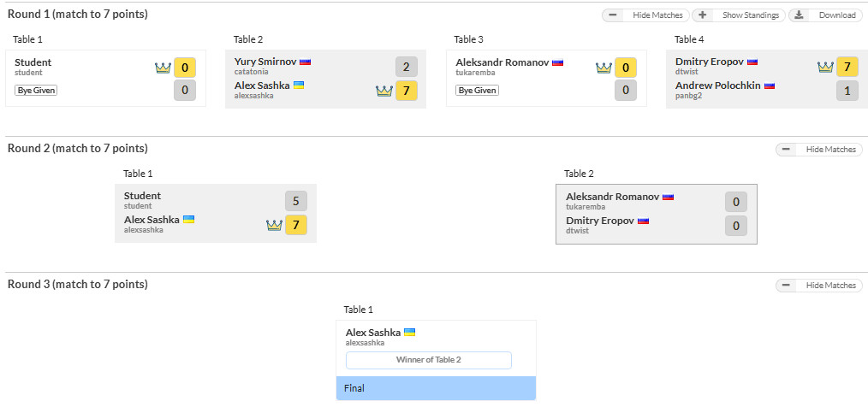Image resolution: width=868 pixels, height=407 pixels.
Task: Click the Russian flag next to Andrew Polochkin
Action: point(769,86)
